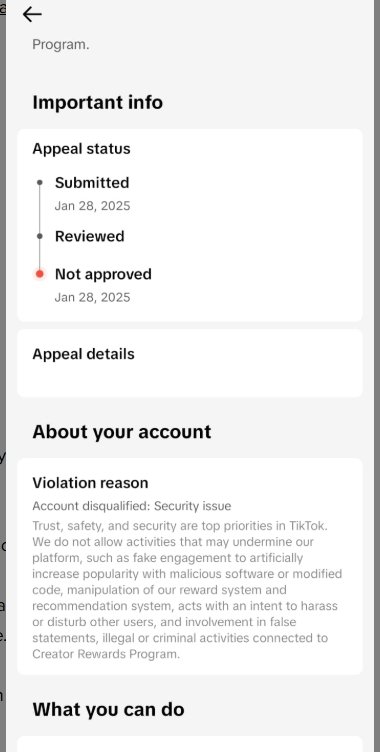Select the Submitted status dot
Screen dimensions: 380x752
[40, 183]
